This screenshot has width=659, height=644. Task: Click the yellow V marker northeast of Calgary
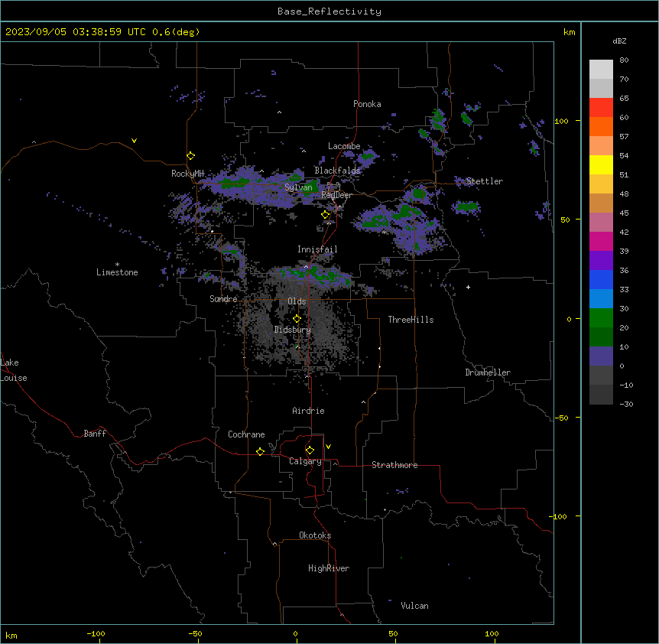click(x=328, y=447)
